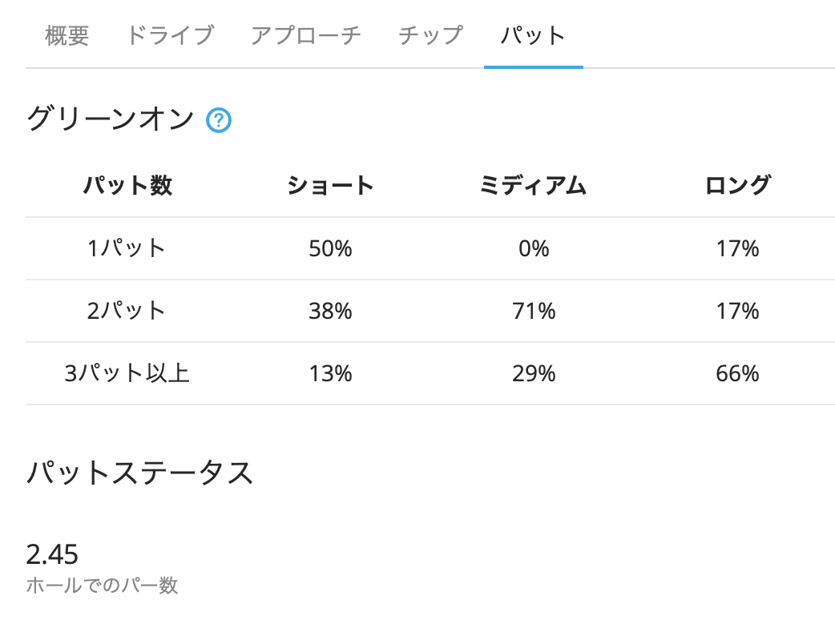Click the グリーンオン help question mark icon
The image size is (835, 644).
[219, 121]
